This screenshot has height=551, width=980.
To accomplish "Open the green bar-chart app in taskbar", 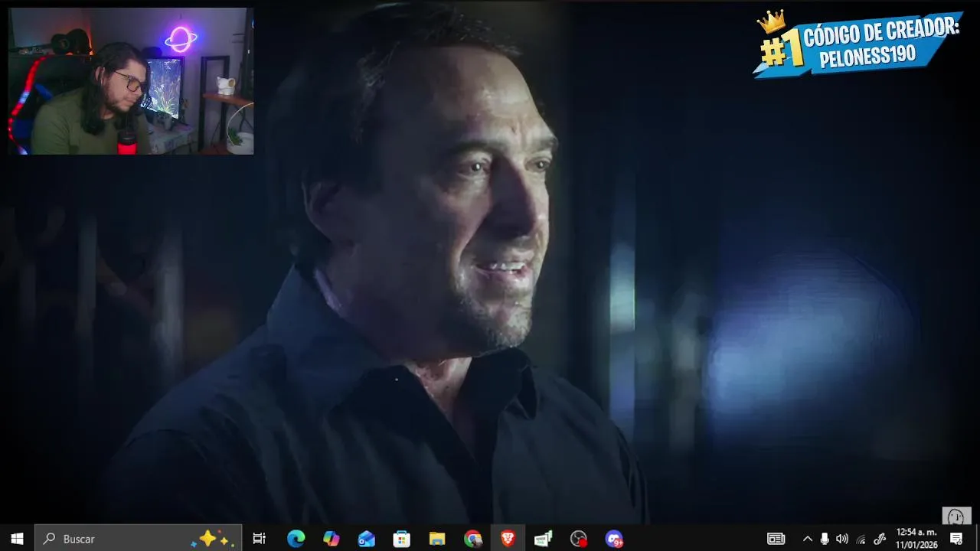I will (543, 539).
